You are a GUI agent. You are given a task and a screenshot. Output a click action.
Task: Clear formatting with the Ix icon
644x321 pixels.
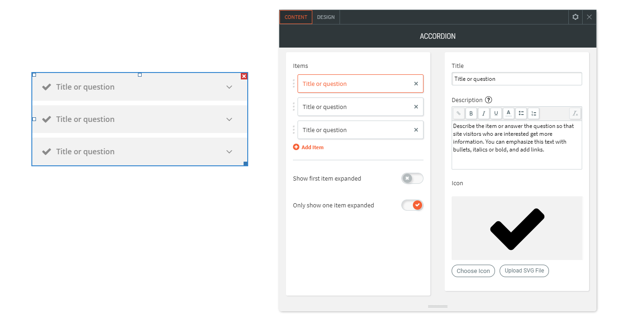click(575, 113)
